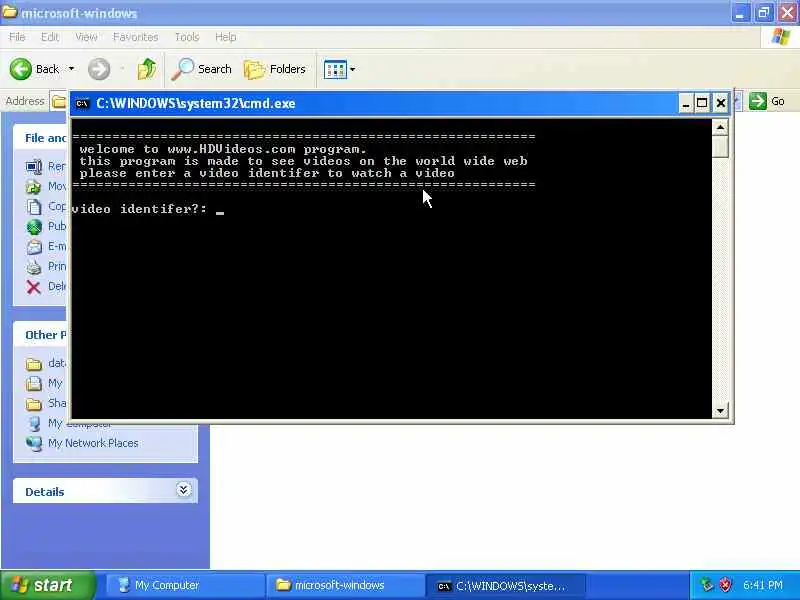
Task: Click the red security shield tray icon
Action: pyautogui.click(x=725, y=585)
